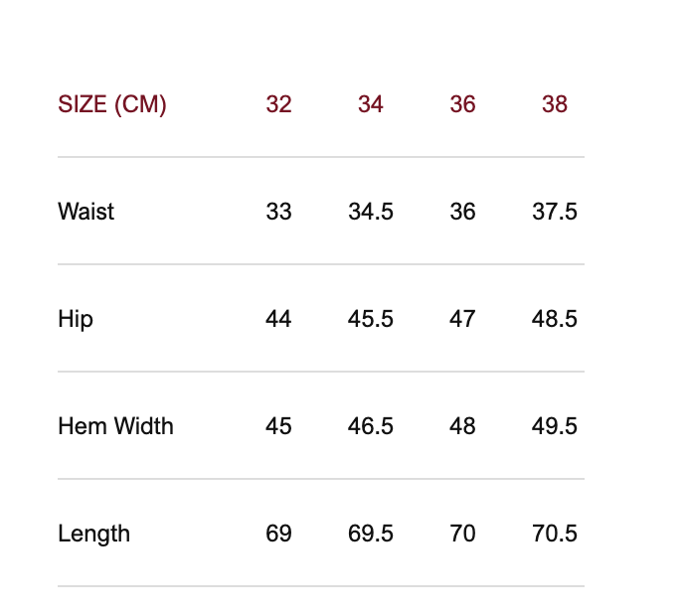684x616 pixels.
Task: Select the Length row label
Action: pyautogui.click(x=94, y=534)
